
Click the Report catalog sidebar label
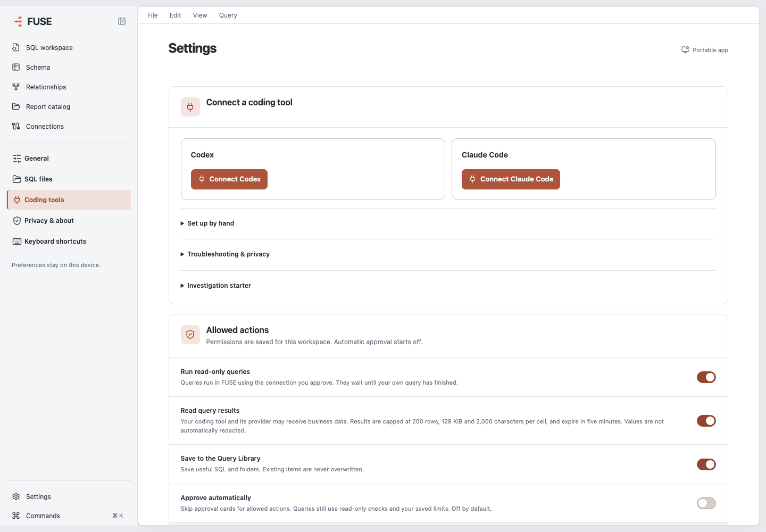coord(48,106)
